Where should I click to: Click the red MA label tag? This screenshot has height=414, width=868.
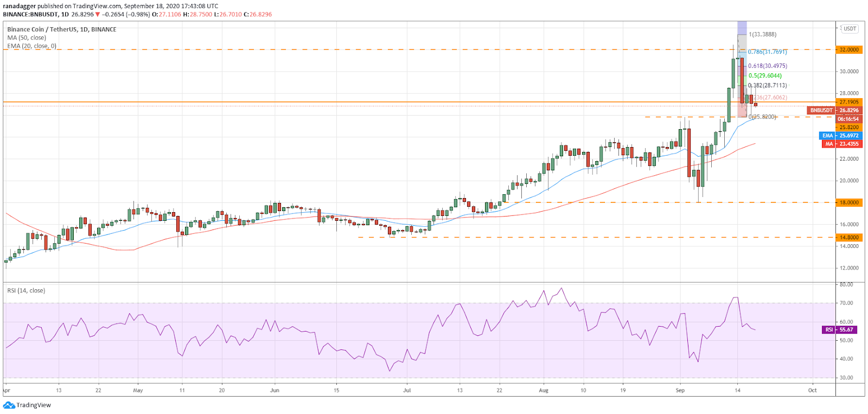pyautogui.click(x=829, y=144)
